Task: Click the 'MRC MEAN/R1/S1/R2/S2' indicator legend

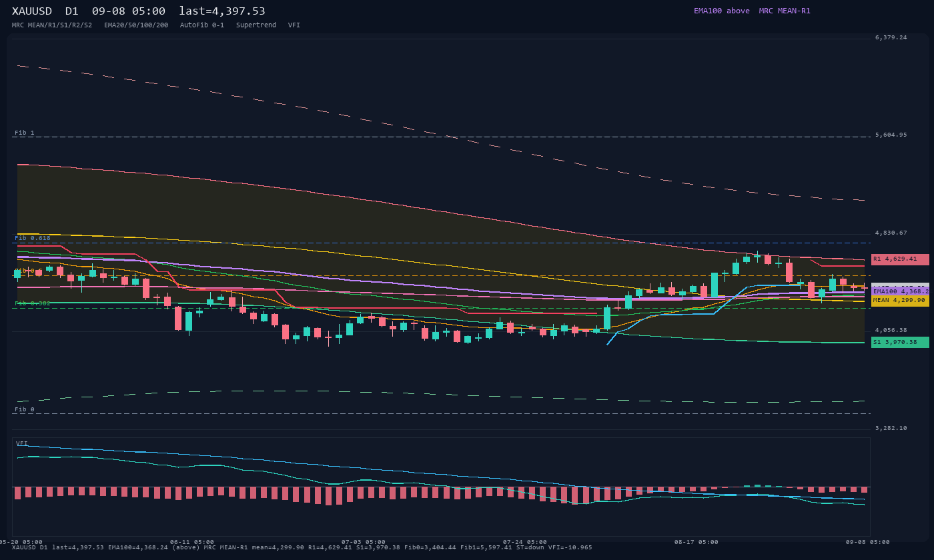Action: pos(52,25)
